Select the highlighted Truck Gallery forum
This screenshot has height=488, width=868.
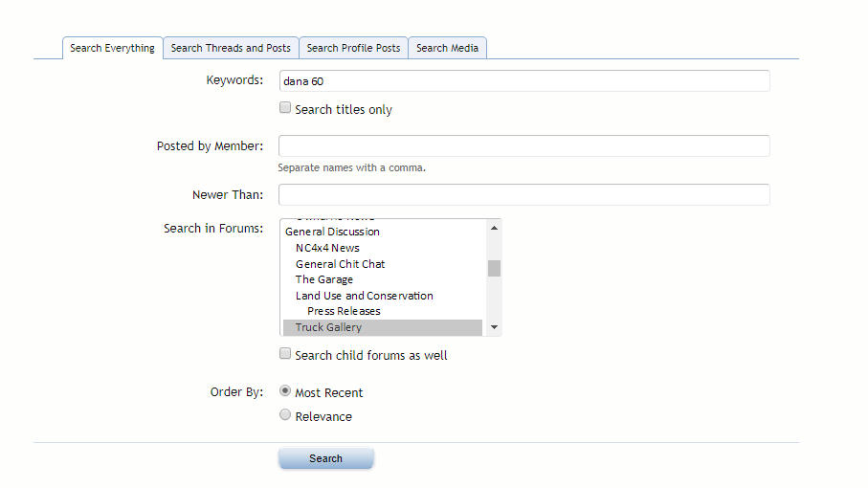click(x=328, y=327)
